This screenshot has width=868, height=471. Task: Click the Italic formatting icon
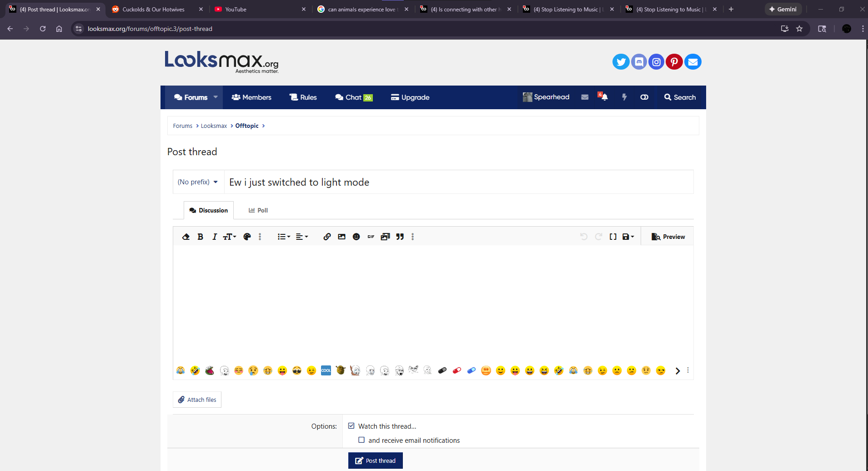pyautogui.click(x=215, y=237)
